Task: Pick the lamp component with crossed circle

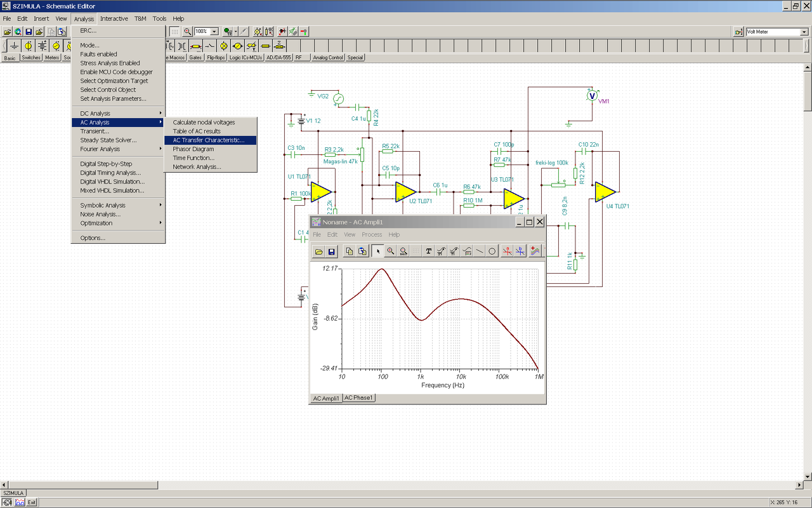Action: [223, 46]
